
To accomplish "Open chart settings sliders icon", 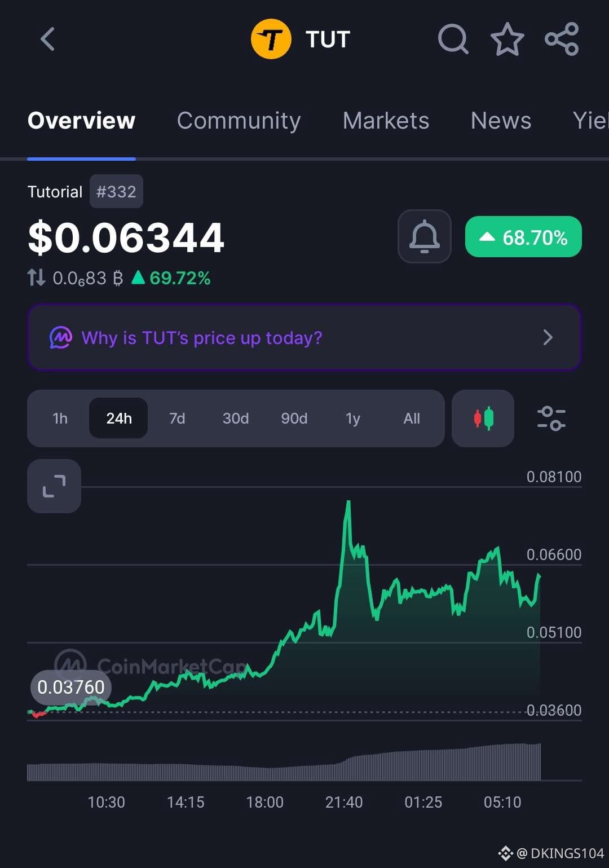I will 551,418.
